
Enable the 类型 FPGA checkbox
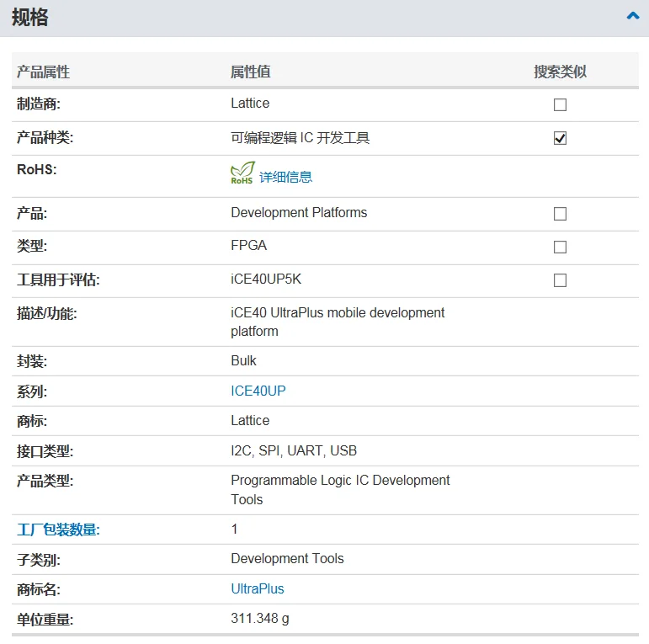(x=560, y=247)
